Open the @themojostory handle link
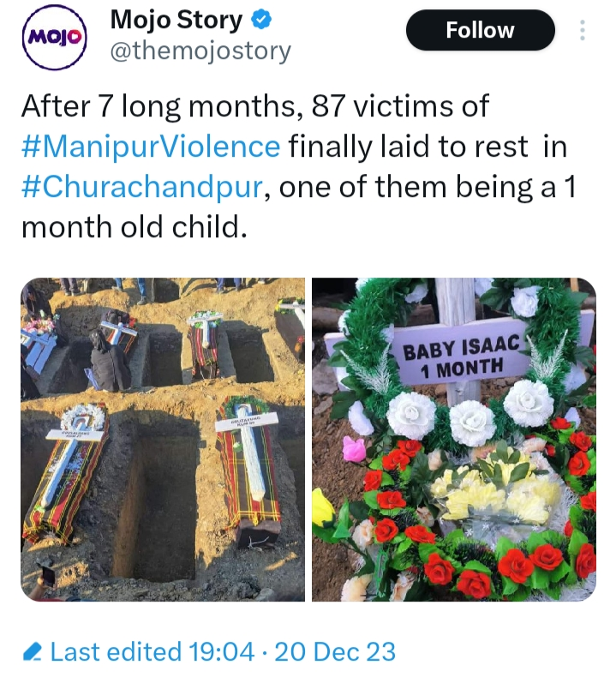 200,51
